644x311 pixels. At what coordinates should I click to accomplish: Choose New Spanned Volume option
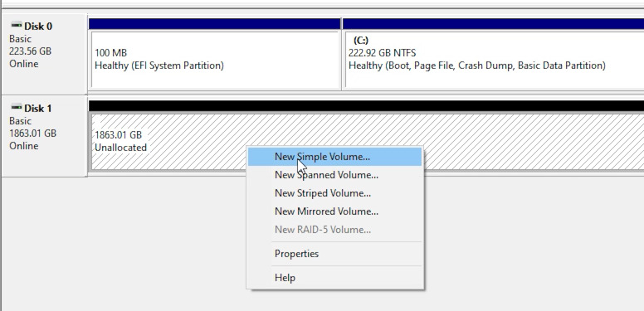pos(334,175)
